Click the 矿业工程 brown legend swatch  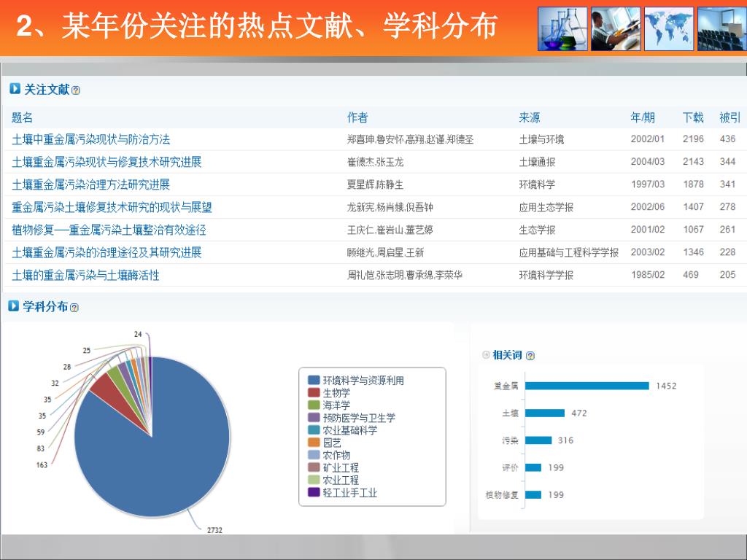click(x=314, y=467)
